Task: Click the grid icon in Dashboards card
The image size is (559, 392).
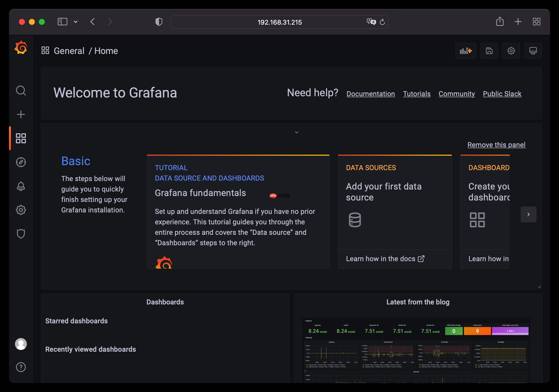Action: [x=477, y=220]
